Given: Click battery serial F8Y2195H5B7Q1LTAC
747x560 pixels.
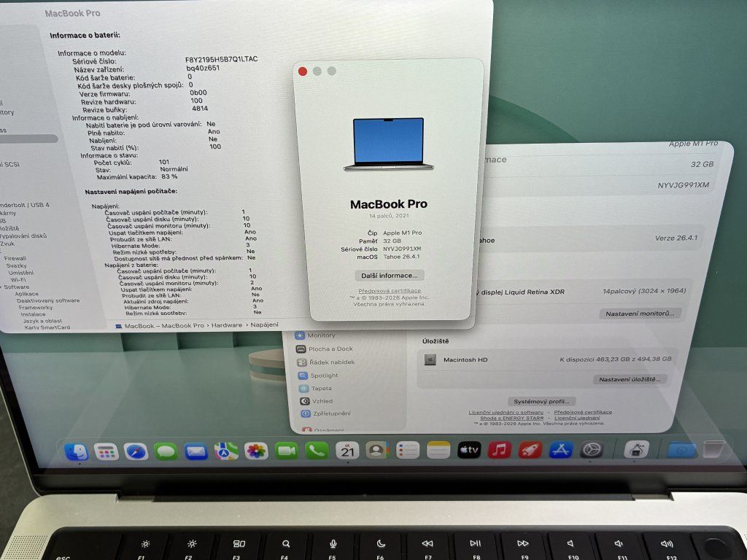Looking at the screenshot, I should coord(222,60).
